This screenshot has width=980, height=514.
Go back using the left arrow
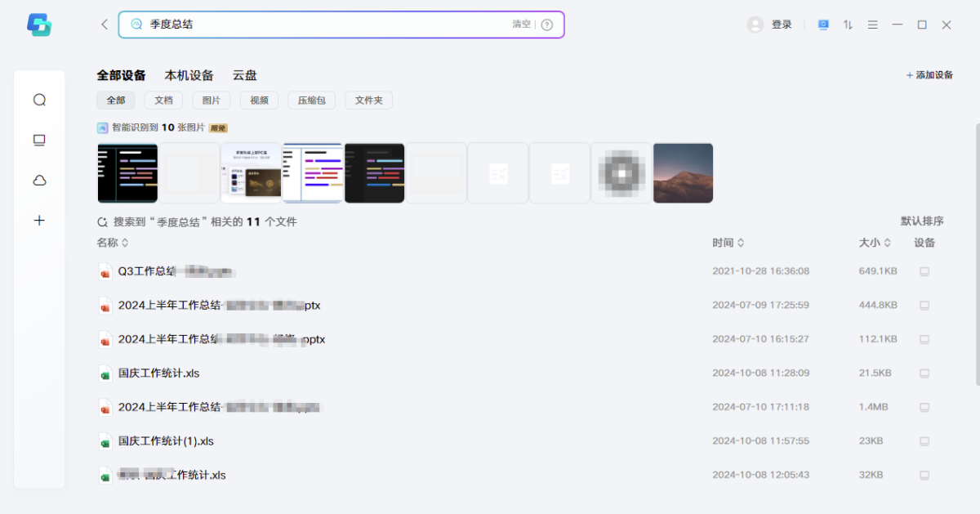pyautogui.click(x=105, y=25)
